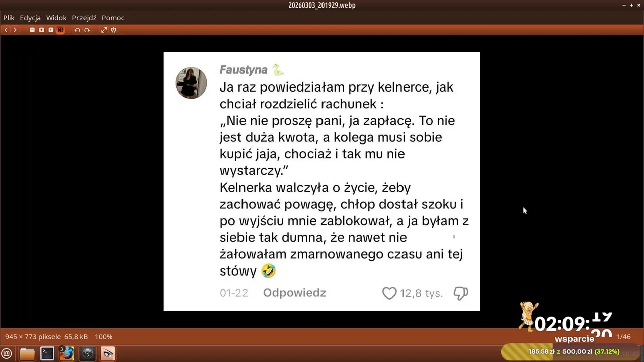
Task: Open the Edycja menu
Action: coord(30,18)
